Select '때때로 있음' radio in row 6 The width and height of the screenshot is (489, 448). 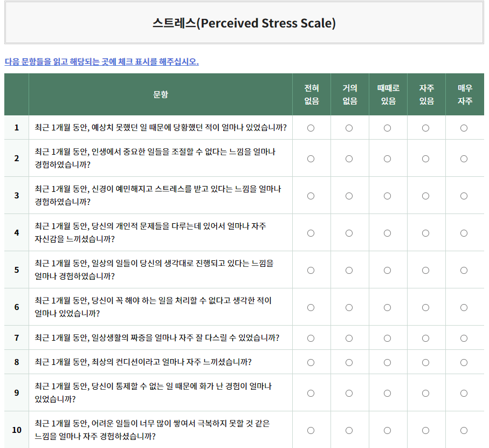click(x=387, y=307)
